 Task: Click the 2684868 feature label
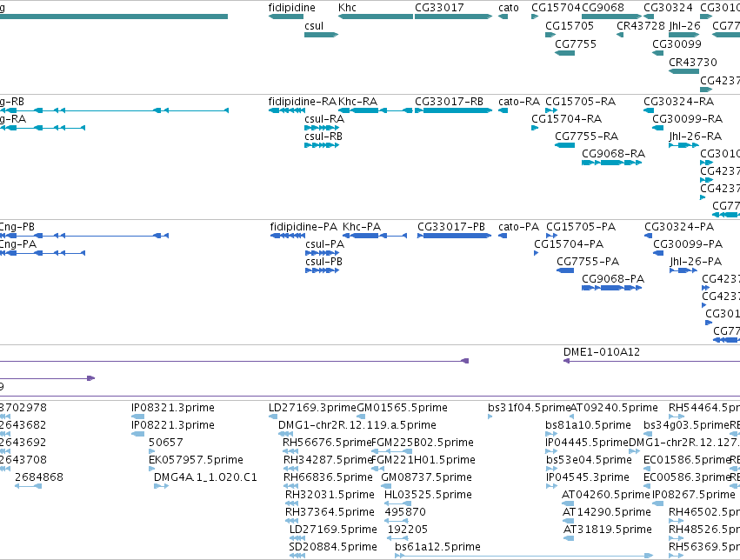39,478
